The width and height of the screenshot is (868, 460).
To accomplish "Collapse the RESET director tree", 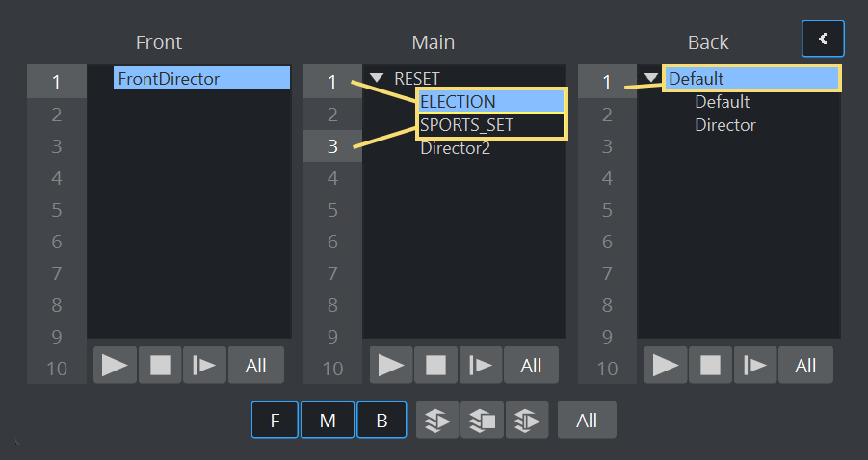I will 377,79.
